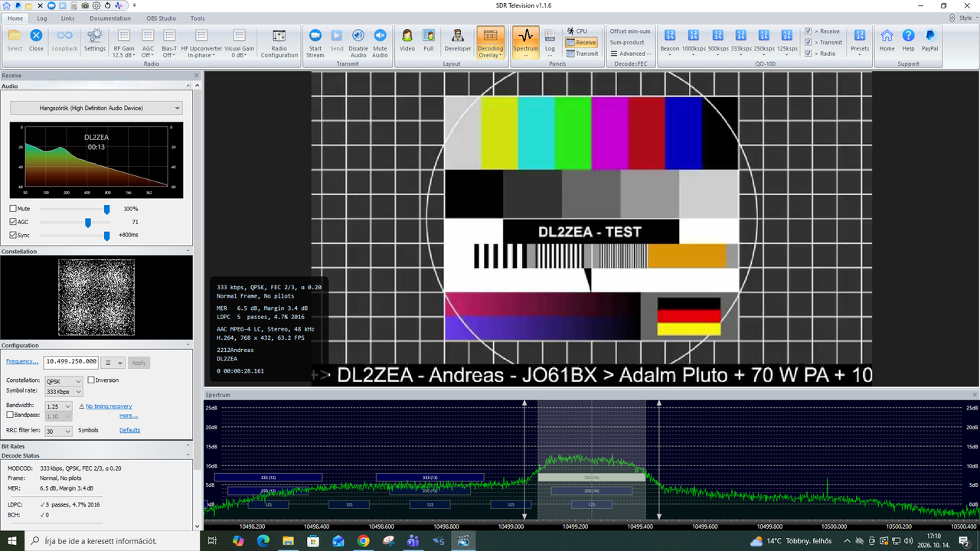This screenshot has height=551, width=980.
Task: Open the audio output device dropdown
Action: tap(96, 109)
